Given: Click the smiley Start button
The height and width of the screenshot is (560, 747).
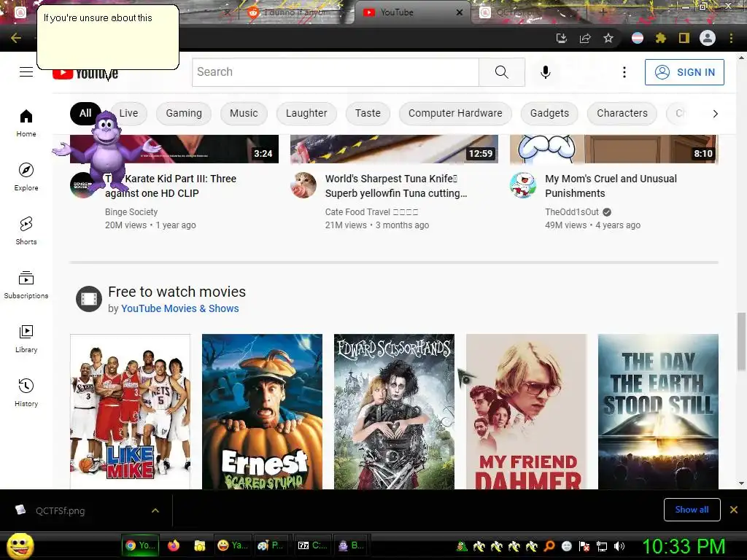Looking at the screenshot, I should (x=20, y=546).
